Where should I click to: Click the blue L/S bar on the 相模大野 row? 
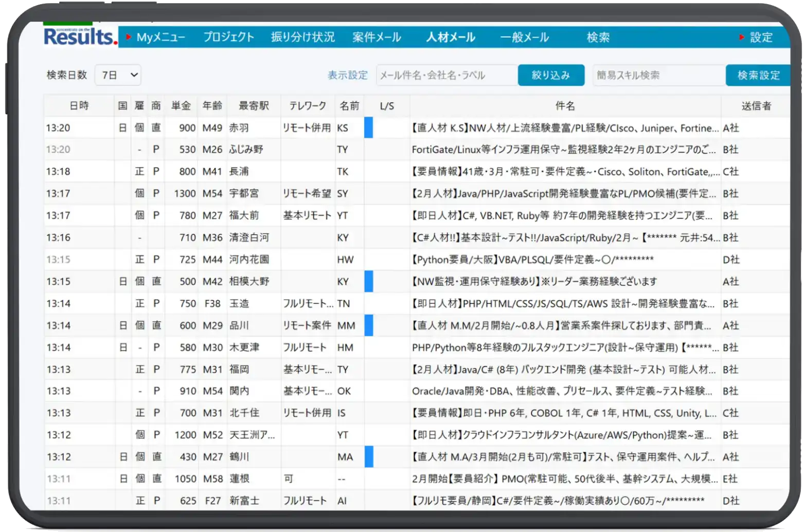point(368,281)
